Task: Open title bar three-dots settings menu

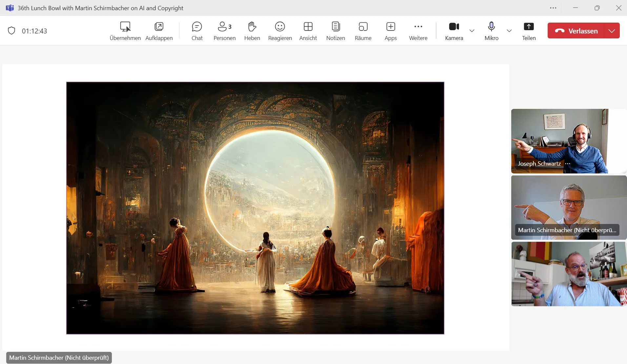Action: point(553,8)
